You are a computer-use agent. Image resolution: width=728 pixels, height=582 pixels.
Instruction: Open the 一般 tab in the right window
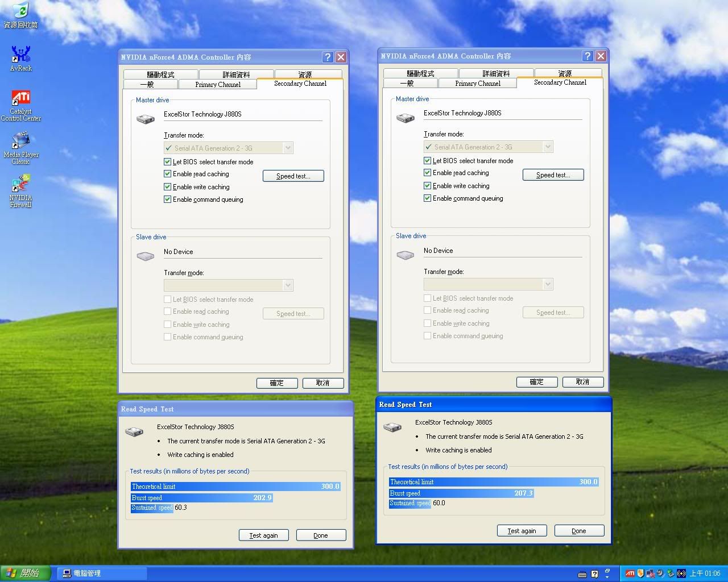409,83
